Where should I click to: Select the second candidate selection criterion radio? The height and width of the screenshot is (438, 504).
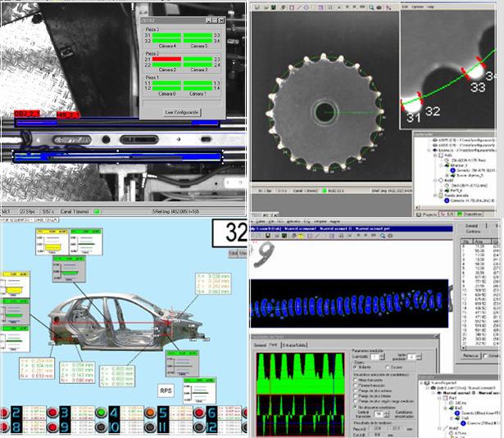pos(356,386)
